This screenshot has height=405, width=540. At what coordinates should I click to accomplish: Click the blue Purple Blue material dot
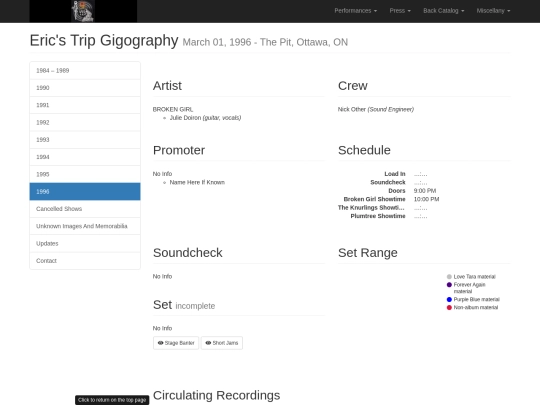(449, 300)
